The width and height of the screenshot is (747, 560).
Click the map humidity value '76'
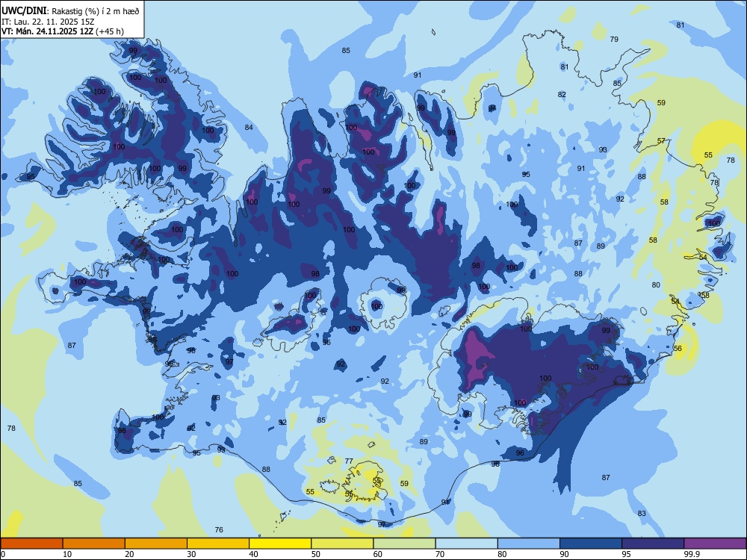(219, 529)
